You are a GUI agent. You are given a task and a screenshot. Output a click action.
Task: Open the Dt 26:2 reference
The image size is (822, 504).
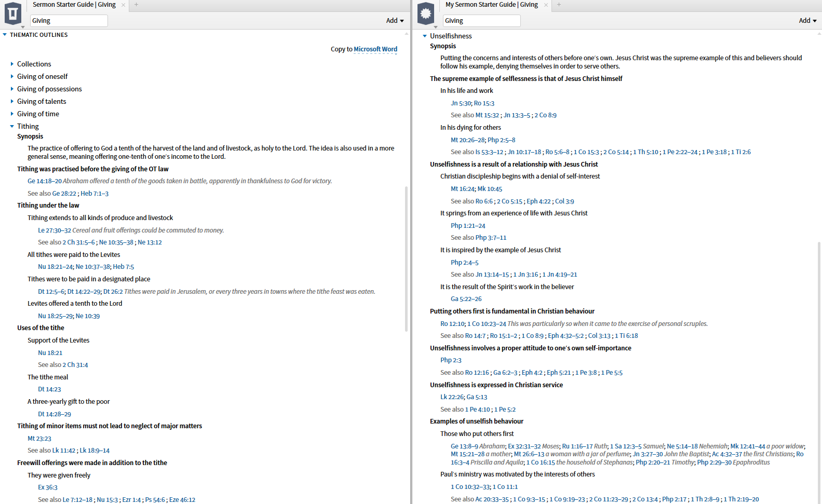pos(113,292)
